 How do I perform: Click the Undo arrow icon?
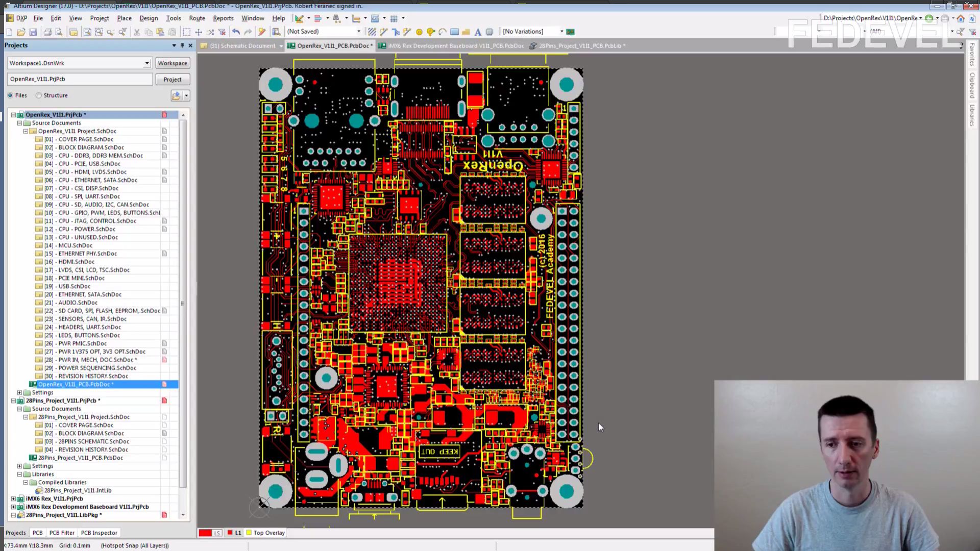[236, 32]
